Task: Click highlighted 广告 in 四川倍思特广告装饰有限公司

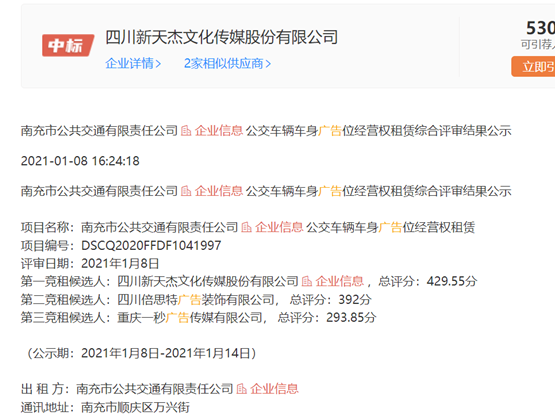Action: point(189,299)
